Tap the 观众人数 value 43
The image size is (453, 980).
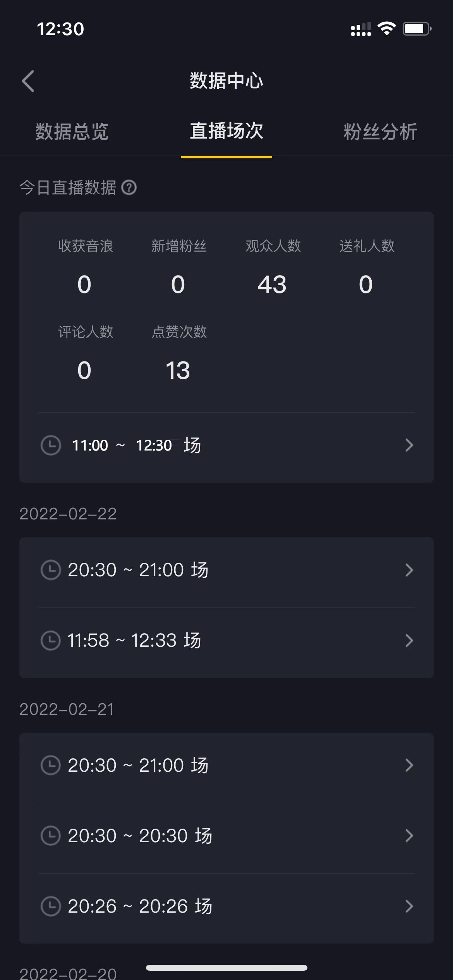(272, 284)
